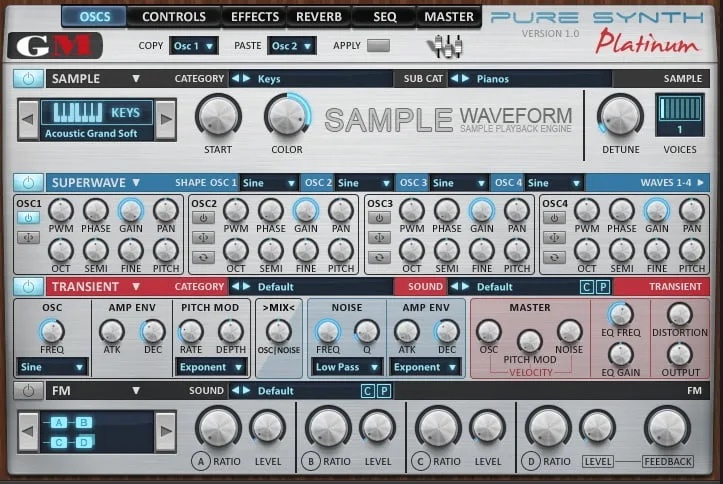
Task: Copy the FM sound with C
Action: point(367,391)
